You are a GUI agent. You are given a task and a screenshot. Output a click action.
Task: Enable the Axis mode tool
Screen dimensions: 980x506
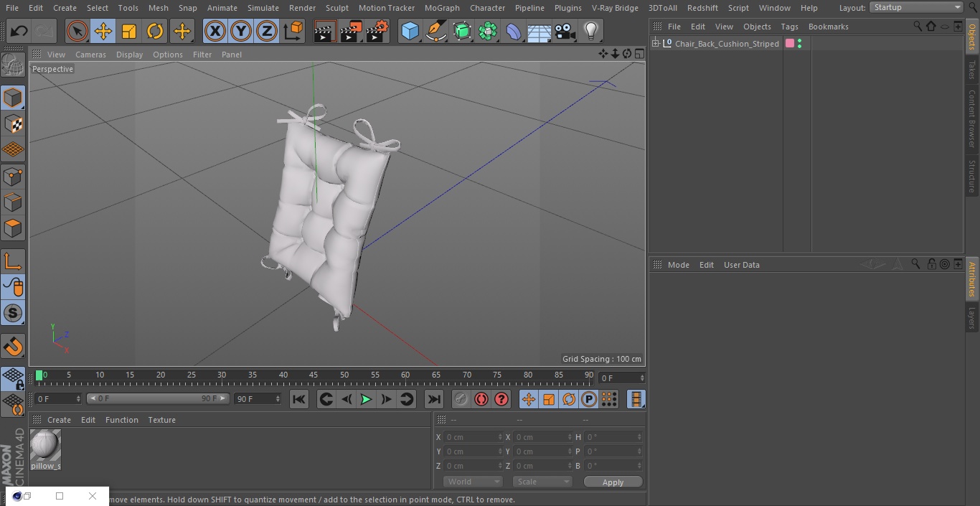click(x=13, y=261)
